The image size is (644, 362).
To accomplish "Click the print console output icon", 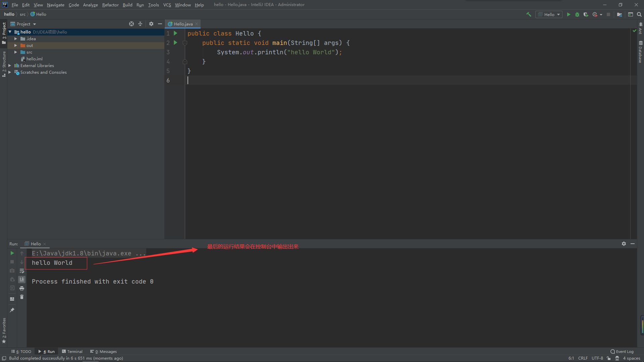I will [22, 288].
